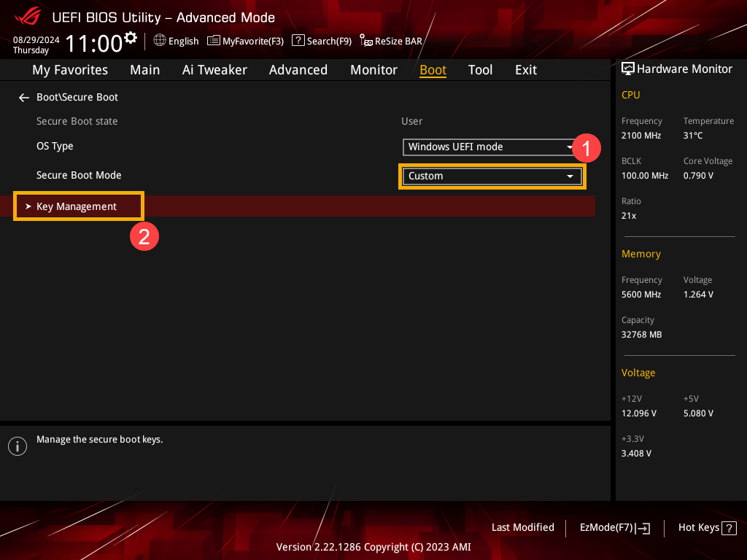
Task: Open the OS Type dropdown
Action: point(491,147)
